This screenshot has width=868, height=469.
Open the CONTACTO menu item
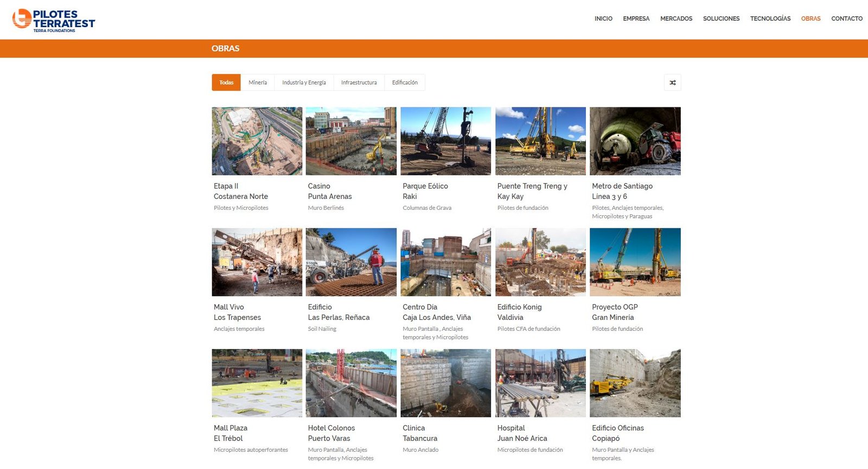(847, 18)
